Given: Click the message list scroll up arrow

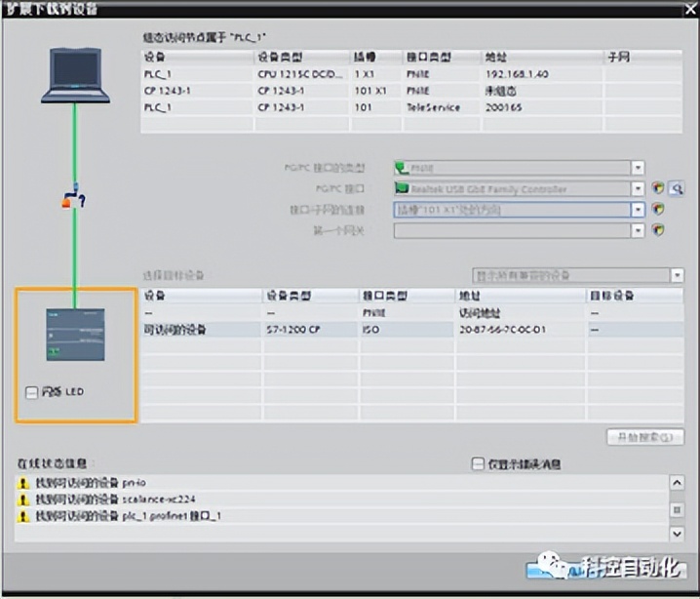Looking at the screenshot, I should [x=677, y=483].
